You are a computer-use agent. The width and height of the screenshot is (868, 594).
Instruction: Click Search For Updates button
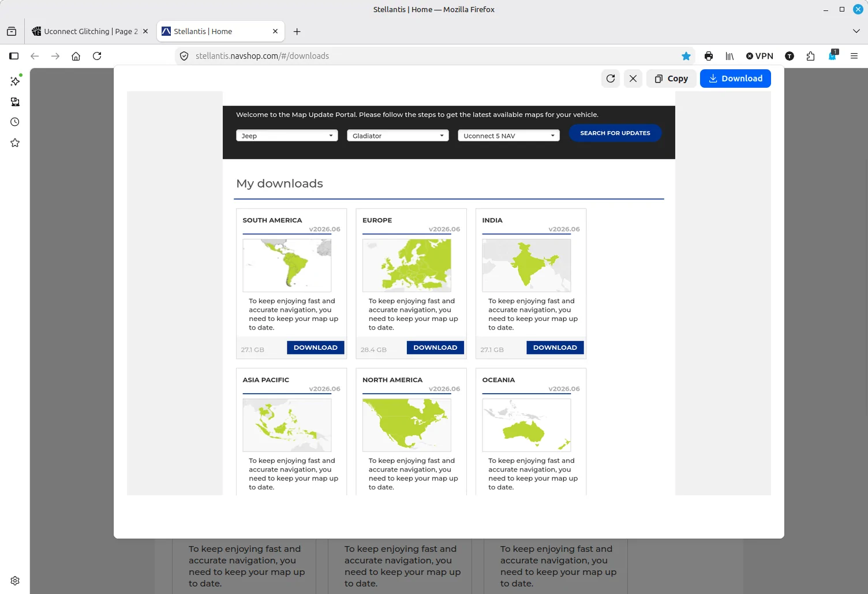[615, 133]
